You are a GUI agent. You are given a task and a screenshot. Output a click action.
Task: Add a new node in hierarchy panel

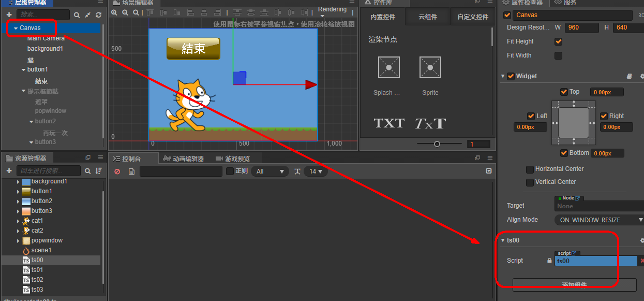coord(9,15)
